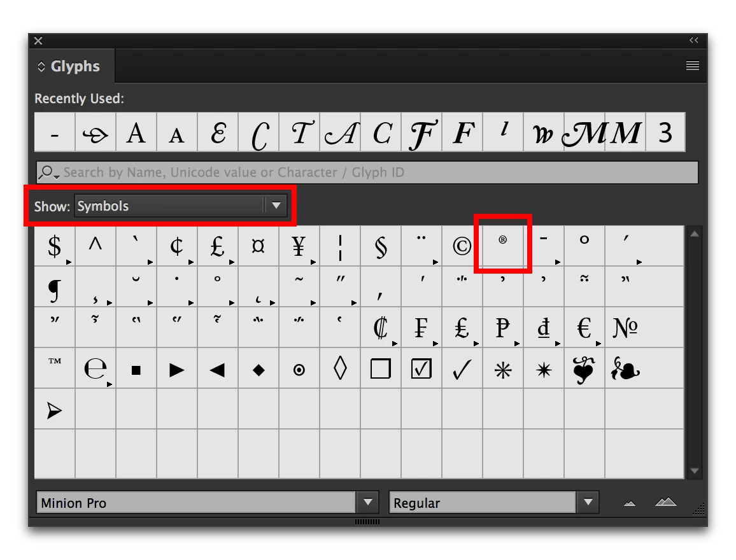Open search options magnifier dropdown
This screenshot has height=560, width=736.
(48, 172)
